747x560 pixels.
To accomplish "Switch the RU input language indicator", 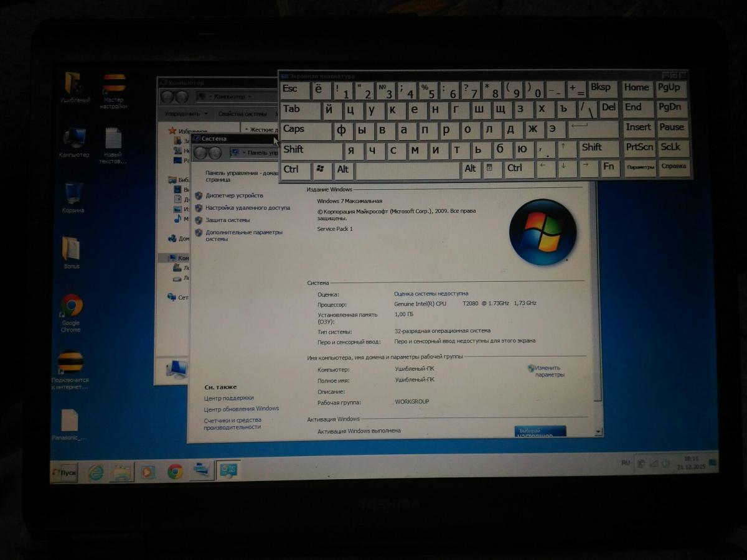I will pos(626,463).
